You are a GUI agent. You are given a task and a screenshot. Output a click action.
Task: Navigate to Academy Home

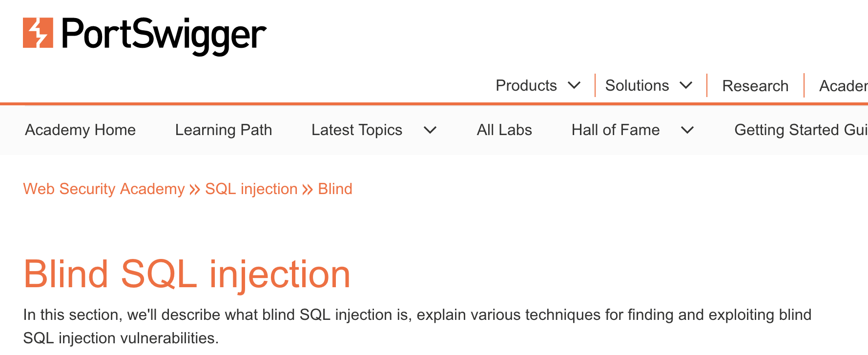81,130
